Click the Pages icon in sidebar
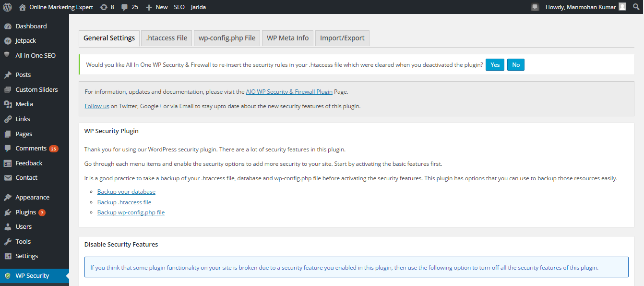The width and height of the screenshot is (644, 286). pyautogui.click(x=7, y=134)
